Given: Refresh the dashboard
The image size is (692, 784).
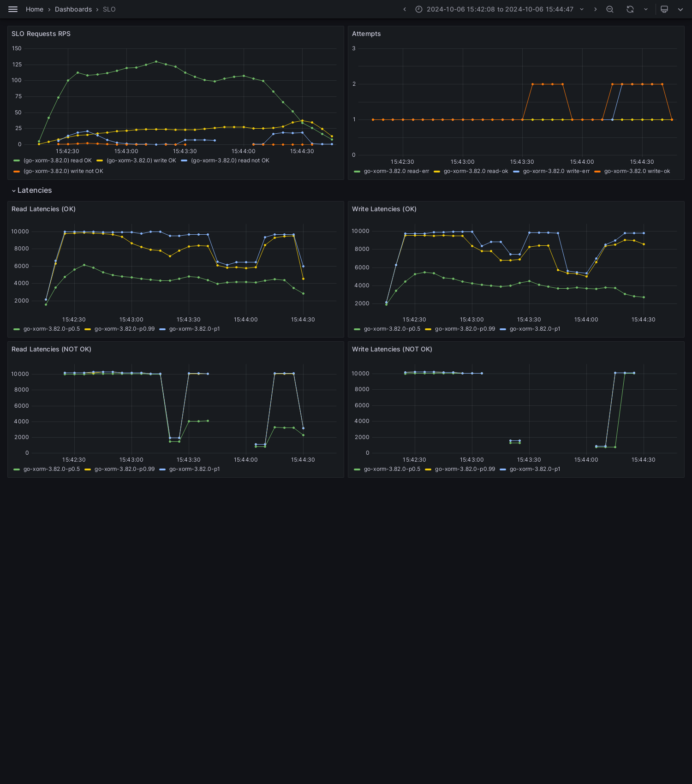Looking at the screenshot, I should click(x=630, y=9).
